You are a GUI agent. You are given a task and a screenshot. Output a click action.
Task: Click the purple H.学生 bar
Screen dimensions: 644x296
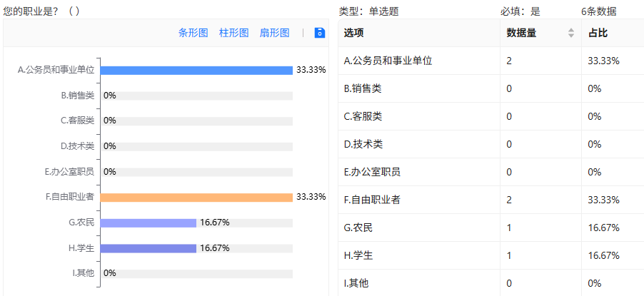(149, 248)
